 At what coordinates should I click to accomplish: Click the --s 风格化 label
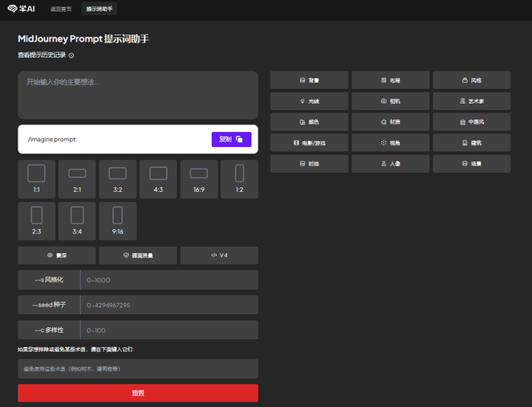49,280
